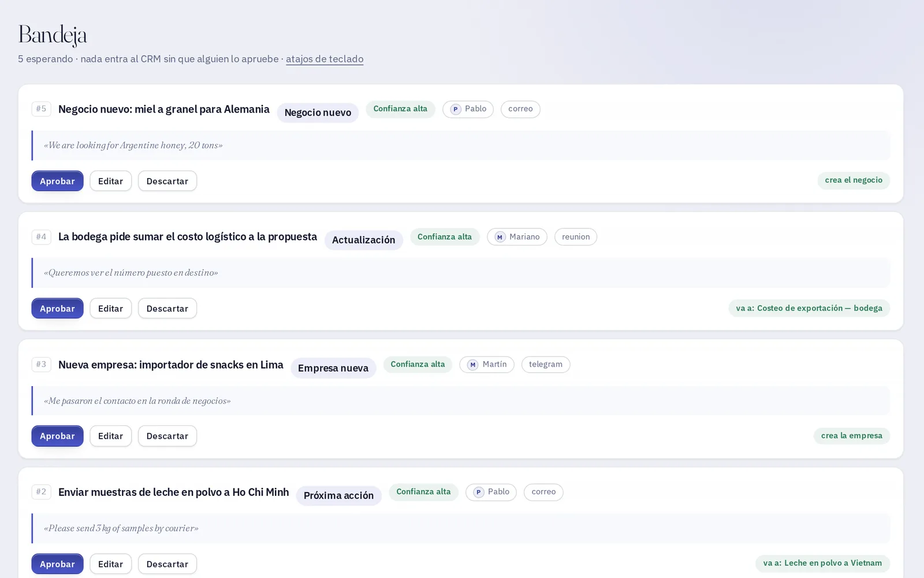Viewport: 924px width, 578px height.
Task: Discard the leche en polvo Ho Chi Minh item
Action: point(167,564)
